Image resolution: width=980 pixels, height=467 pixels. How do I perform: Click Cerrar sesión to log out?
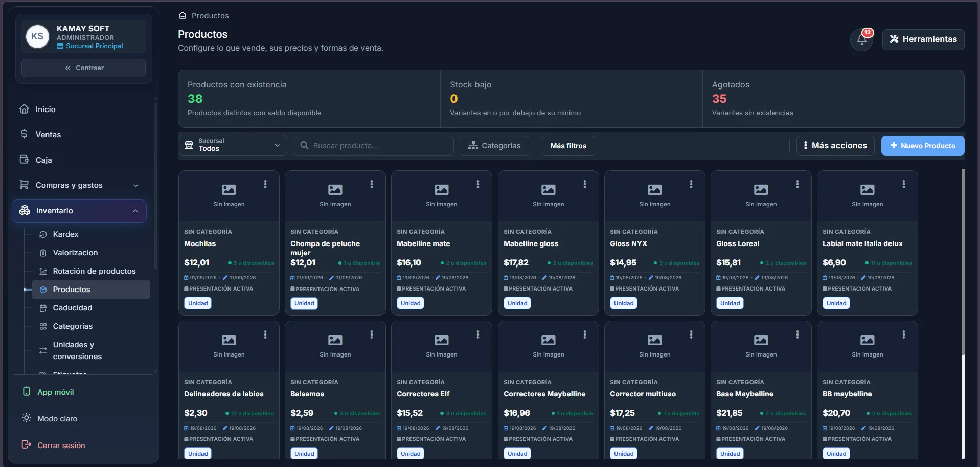tap(54, 445)
